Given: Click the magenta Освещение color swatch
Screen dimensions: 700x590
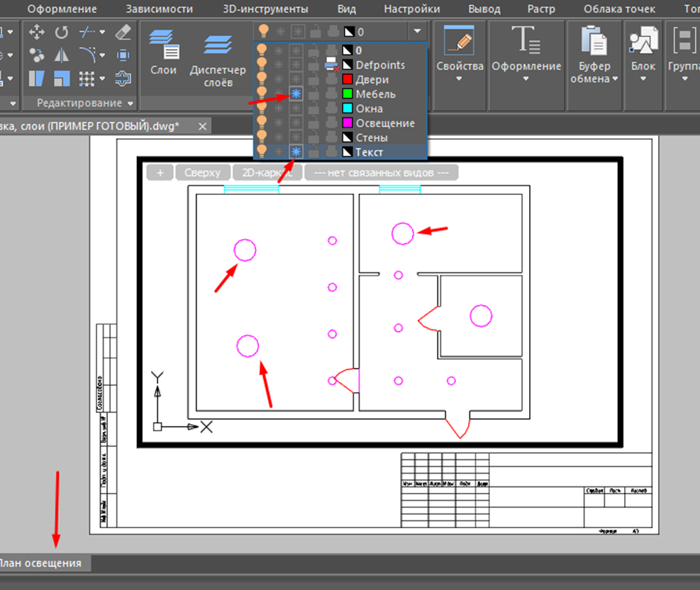Looking at the screenshot, I should click(x=348, y=123).
